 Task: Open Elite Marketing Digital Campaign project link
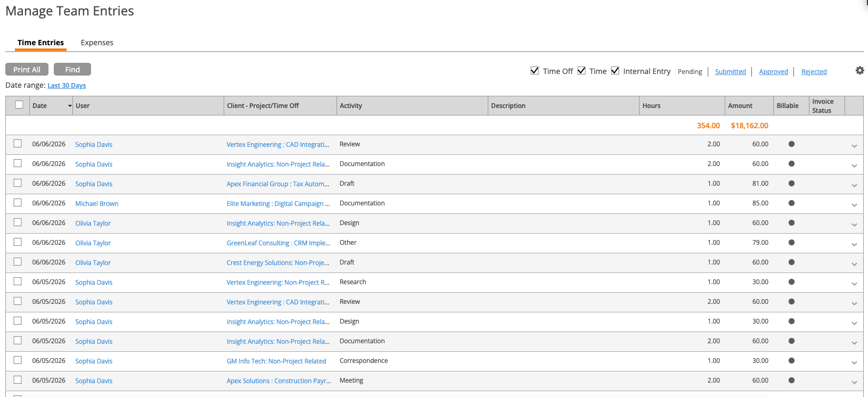coord(279,204)
